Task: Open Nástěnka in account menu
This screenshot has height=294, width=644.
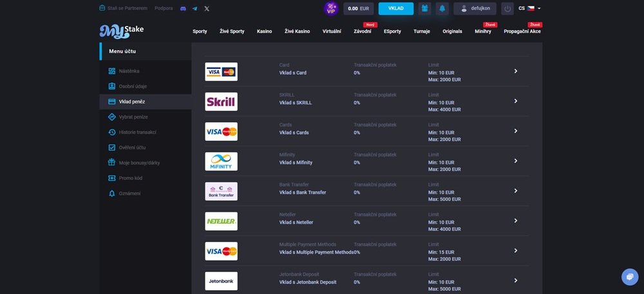Action: point(146,71)
